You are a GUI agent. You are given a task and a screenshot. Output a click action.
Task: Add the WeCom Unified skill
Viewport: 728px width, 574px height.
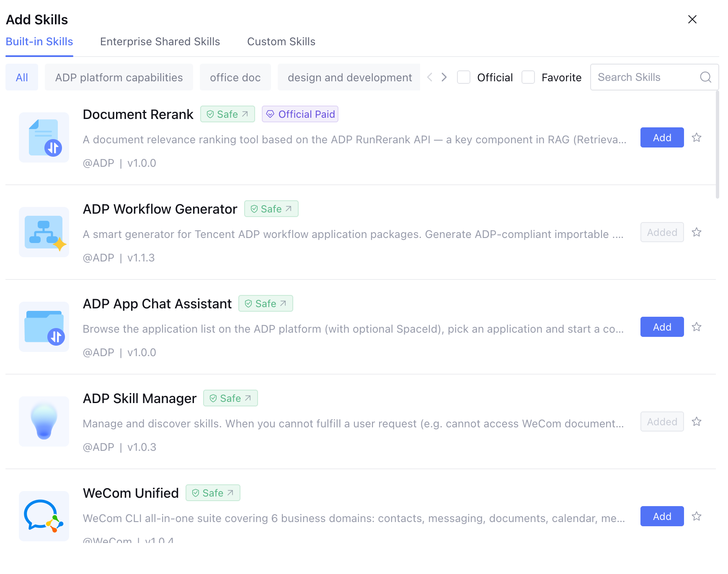(662, 516)
